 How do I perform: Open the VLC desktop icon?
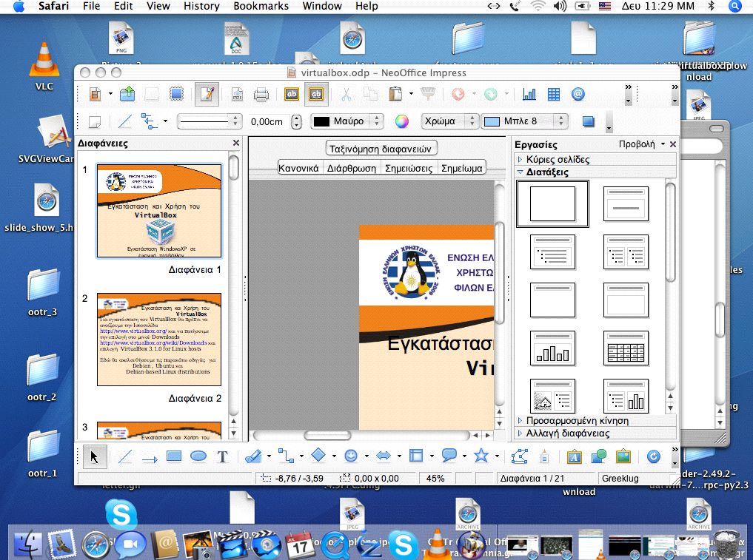[x=44, y=67]
